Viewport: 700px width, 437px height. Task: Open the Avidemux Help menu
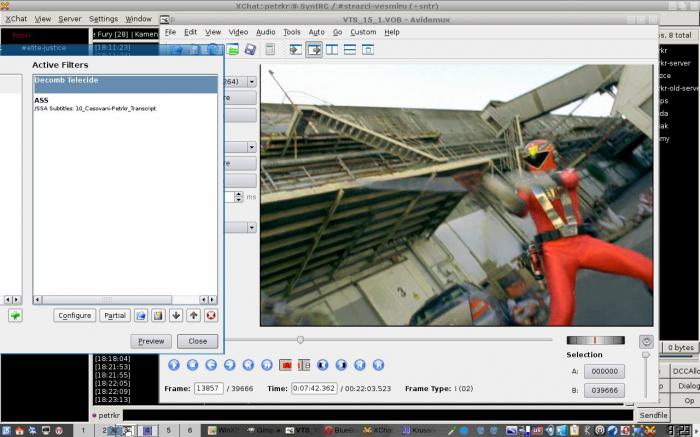pyautogui.click(x=392, y=32)
